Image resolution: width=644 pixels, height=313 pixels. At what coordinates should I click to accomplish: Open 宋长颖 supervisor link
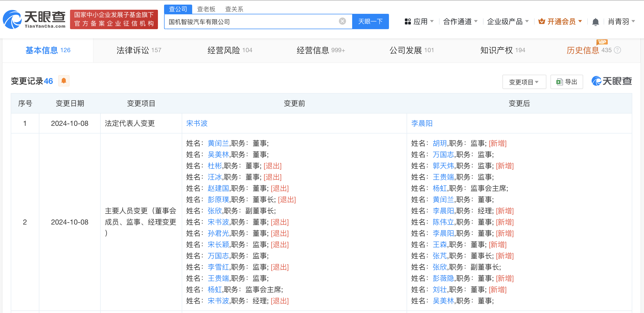point(218,244)
